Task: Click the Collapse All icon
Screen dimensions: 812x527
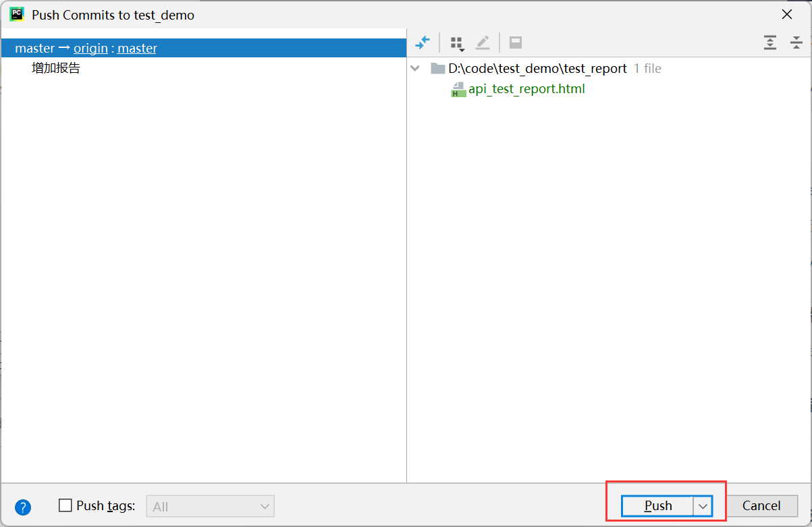Action: click(x=796, y=43)
